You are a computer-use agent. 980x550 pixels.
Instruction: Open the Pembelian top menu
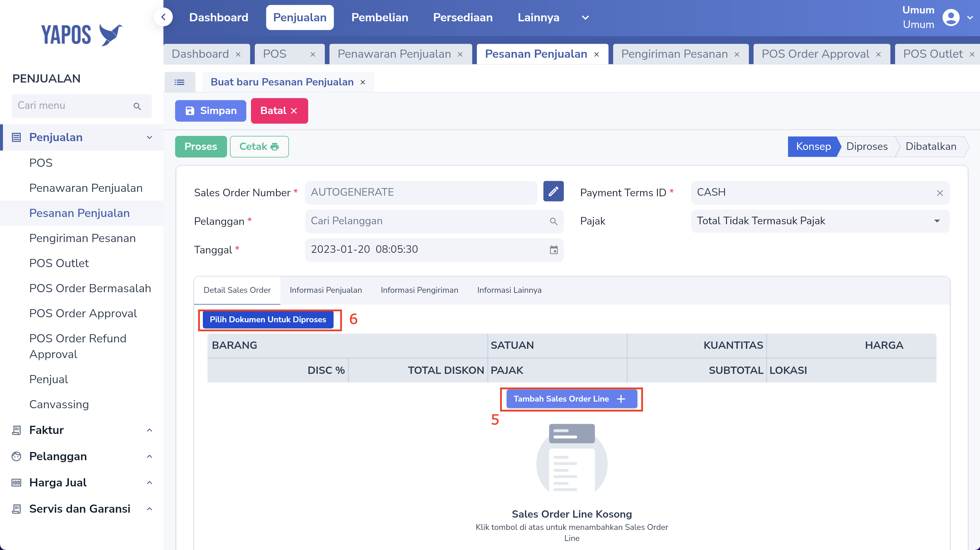pyautogui.click(x=379, y=17)
